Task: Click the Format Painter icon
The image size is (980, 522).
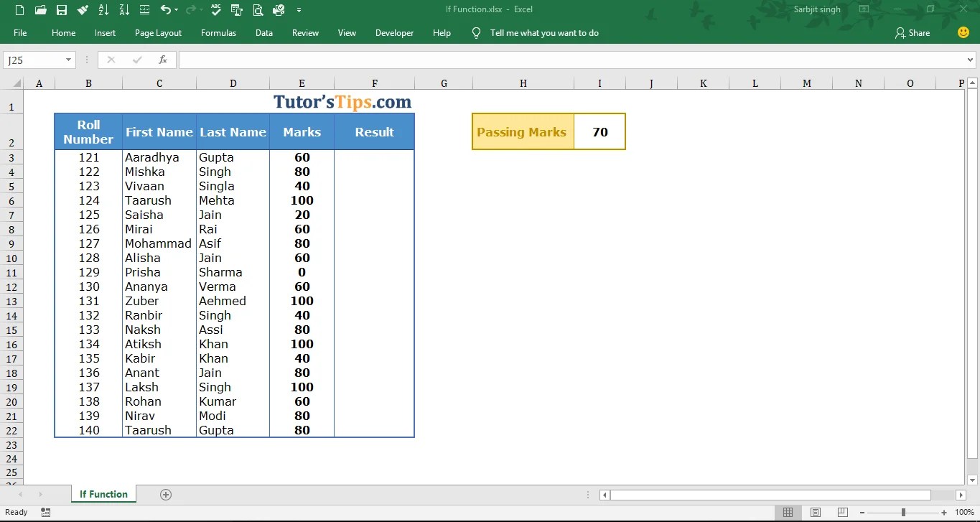Action: (83, 9)
